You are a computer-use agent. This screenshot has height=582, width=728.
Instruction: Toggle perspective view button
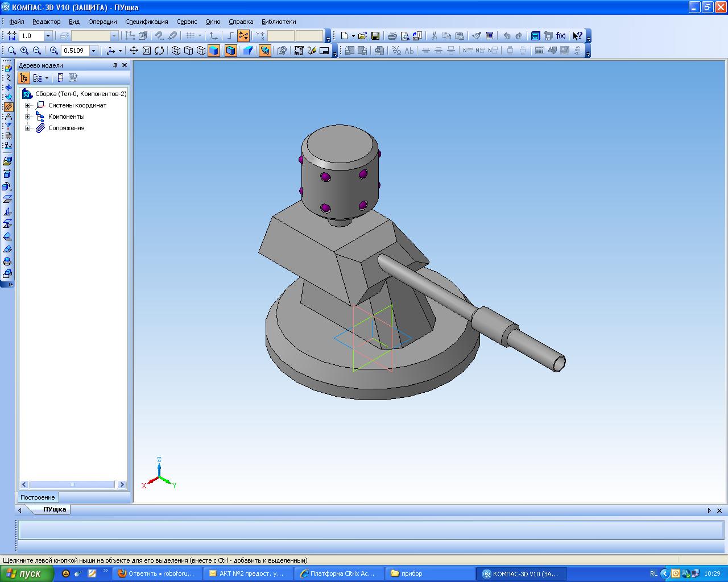248,51
